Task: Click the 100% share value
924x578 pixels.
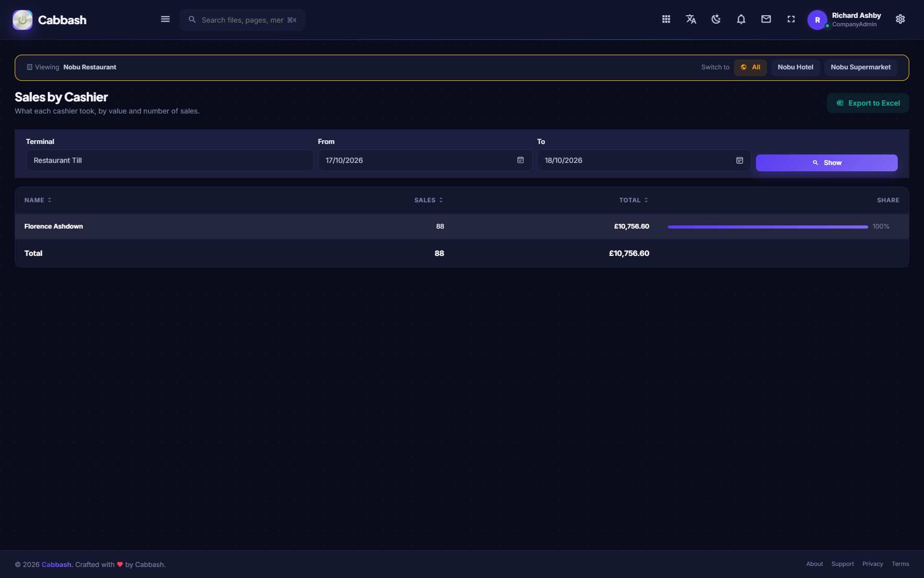Action: click(881, 226)
